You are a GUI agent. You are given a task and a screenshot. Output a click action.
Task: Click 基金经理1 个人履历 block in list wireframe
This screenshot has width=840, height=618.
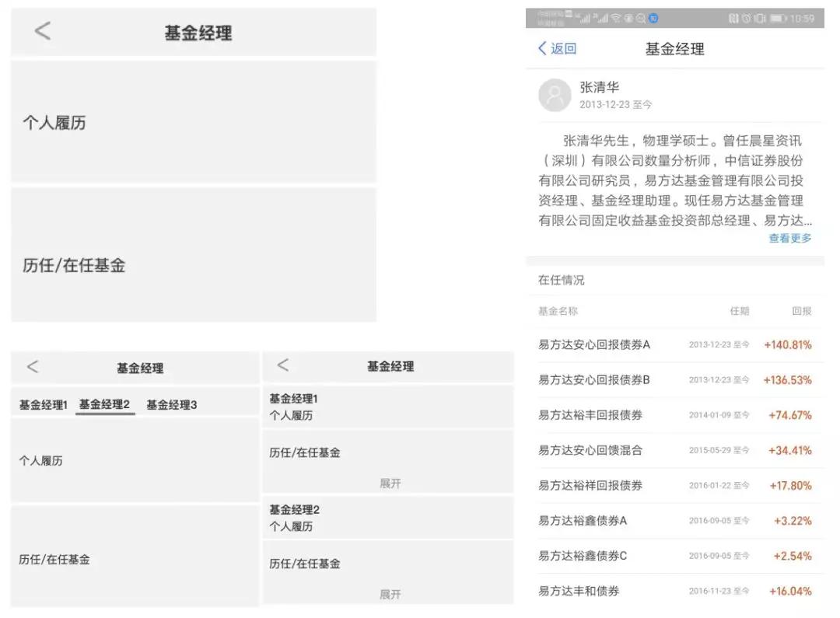[x=388, y=407]
